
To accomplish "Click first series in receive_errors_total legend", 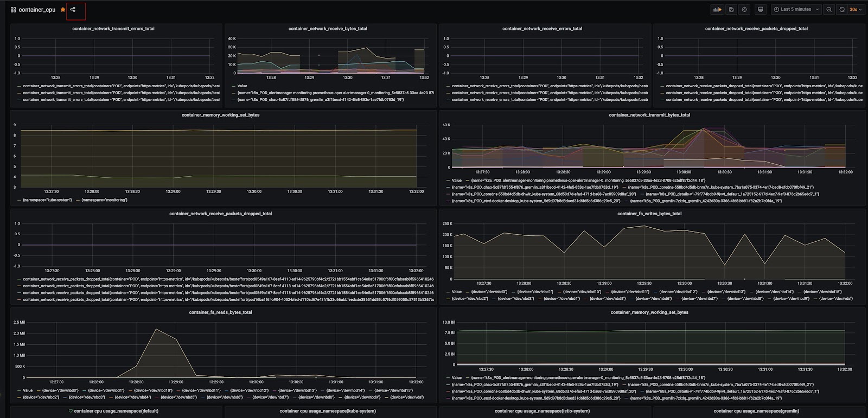I will coord(550,86).
